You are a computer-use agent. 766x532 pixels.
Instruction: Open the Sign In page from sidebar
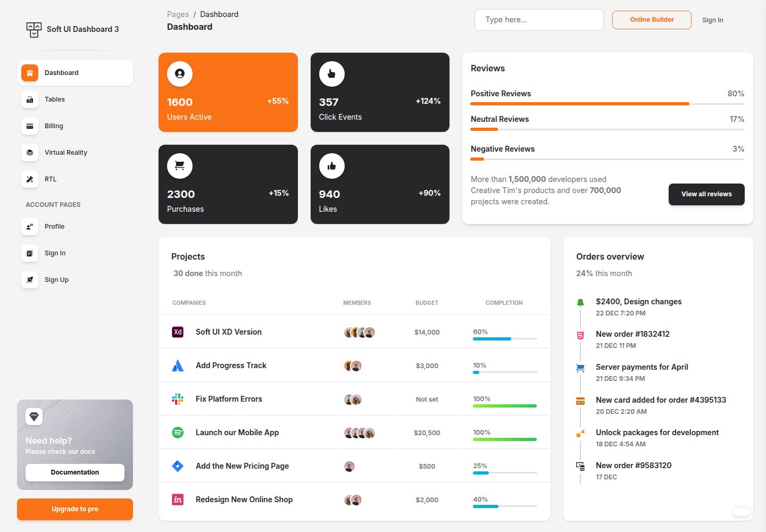[75, 253]
